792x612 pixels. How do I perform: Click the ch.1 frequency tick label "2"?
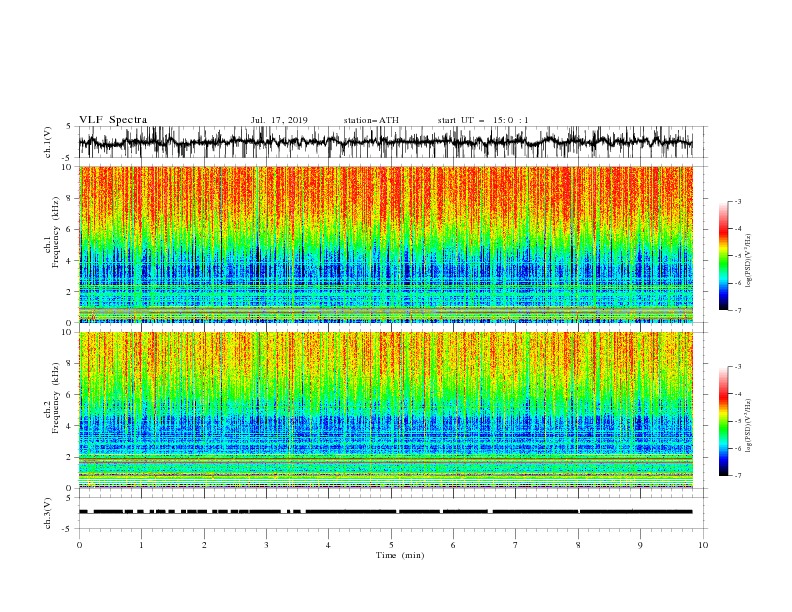69,291
